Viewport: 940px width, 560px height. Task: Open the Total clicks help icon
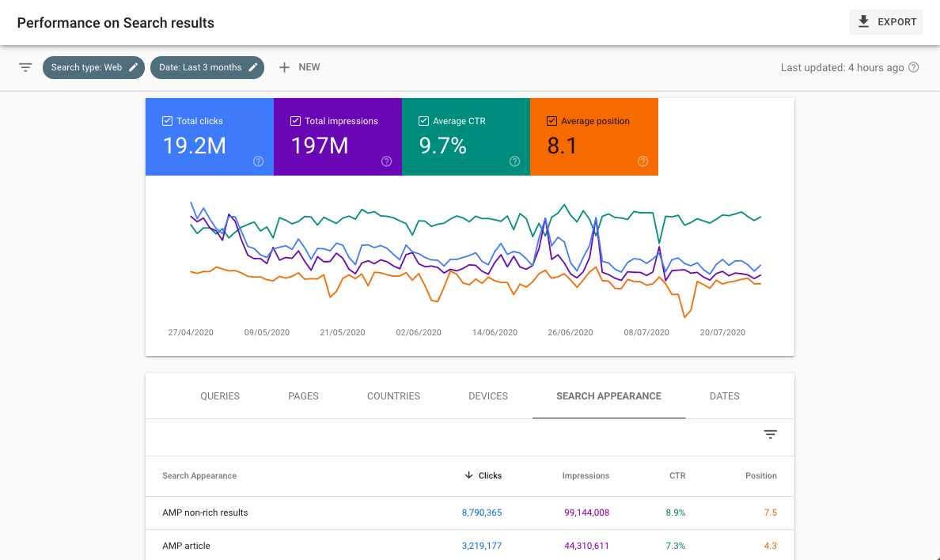point(258,161)
